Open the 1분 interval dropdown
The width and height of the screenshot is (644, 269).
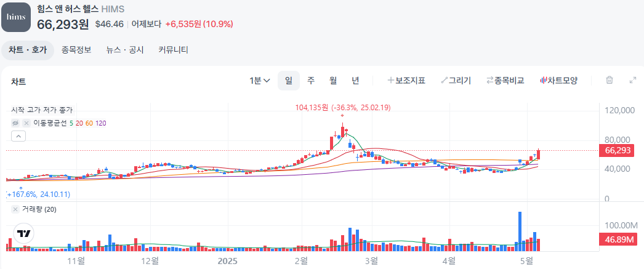pyautogui.click(x=260, y=81)
